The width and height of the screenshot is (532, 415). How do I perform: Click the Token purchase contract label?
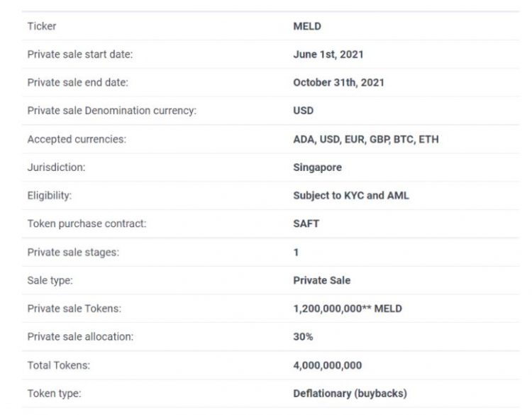87,223
